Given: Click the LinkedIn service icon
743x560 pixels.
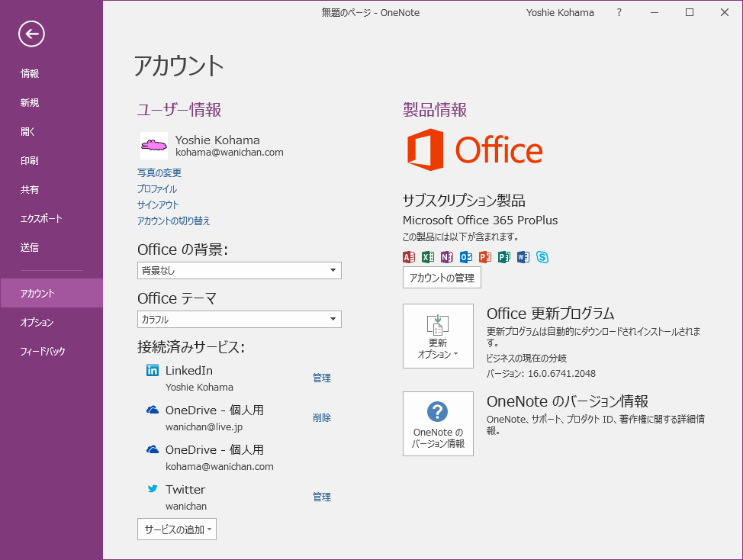Looking at the screenshot, I should (153, 370).
